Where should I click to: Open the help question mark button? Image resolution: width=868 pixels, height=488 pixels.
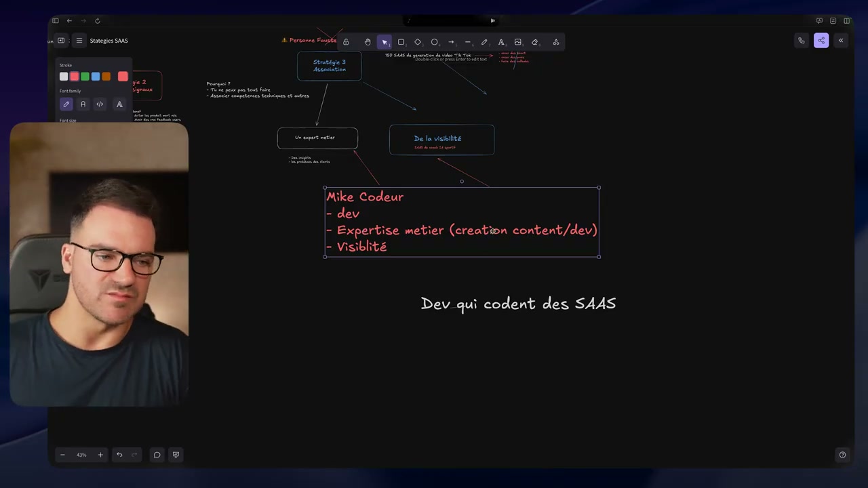(842, 455)
